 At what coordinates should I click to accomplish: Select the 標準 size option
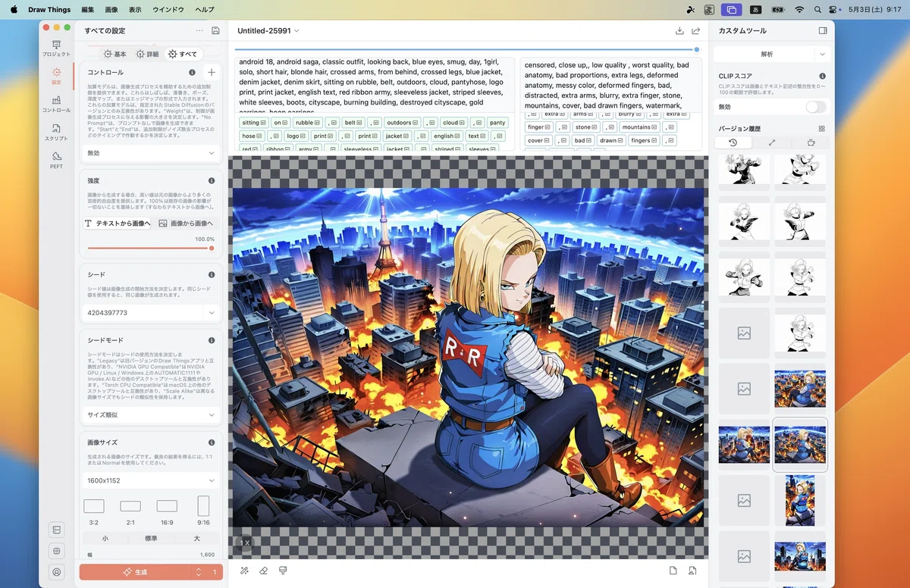pos(151,539)
